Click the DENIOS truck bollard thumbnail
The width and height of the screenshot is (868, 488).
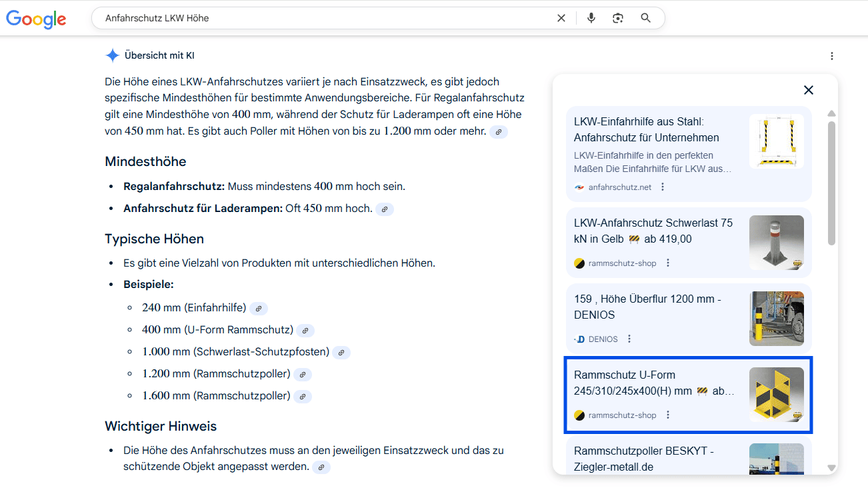coord(776,319)
